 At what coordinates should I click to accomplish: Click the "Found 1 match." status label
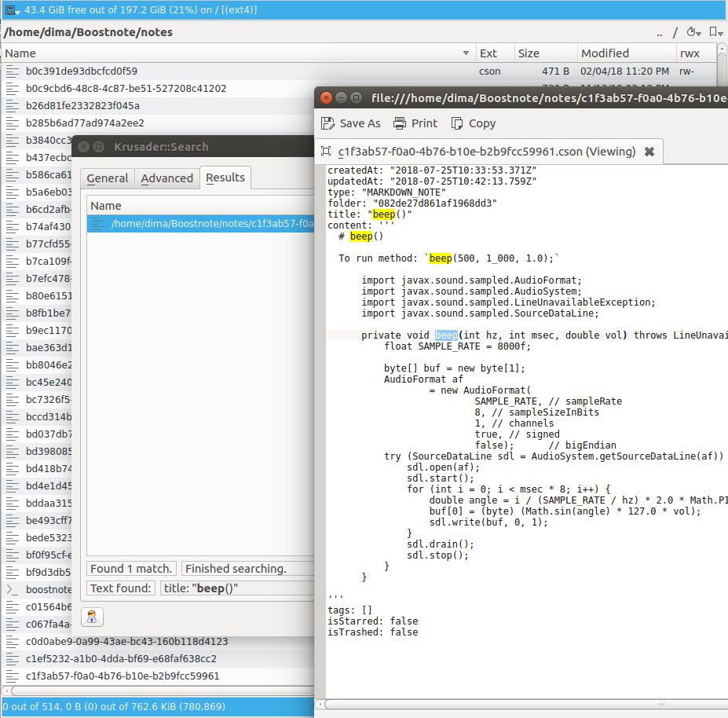(x=131, y=569)
